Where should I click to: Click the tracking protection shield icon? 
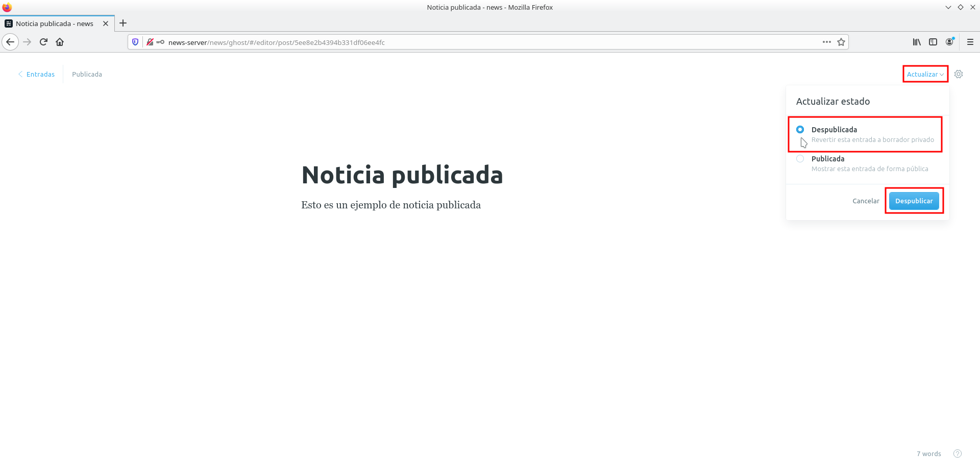[135, 42]
